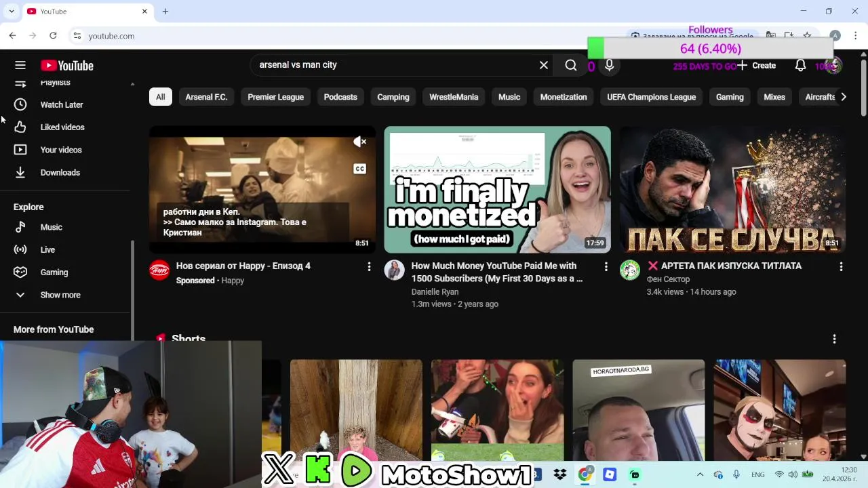Unmute the sponsored video preview

[359, 142]
